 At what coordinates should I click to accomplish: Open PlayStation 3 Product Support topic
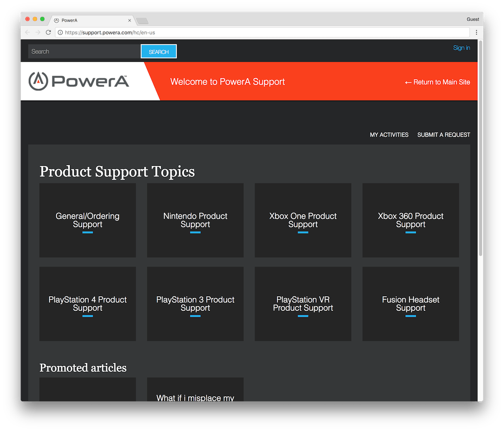click(x=195, y=304)
